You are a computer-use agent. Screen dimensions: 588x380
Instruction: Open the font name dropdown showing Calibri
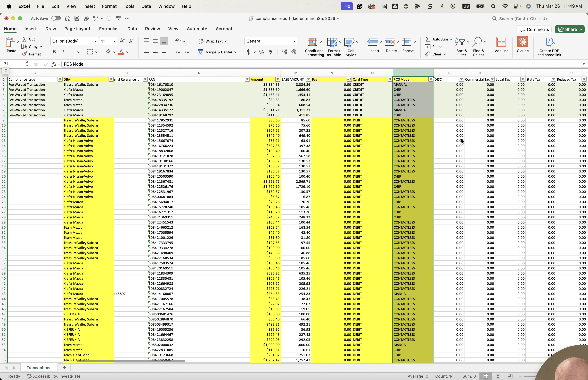pos(74,41)
